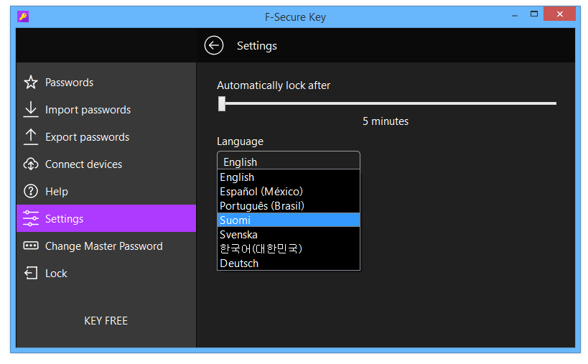
Task: Open Export passwords page
Action: pyautogui.click(x=106, y=137)
